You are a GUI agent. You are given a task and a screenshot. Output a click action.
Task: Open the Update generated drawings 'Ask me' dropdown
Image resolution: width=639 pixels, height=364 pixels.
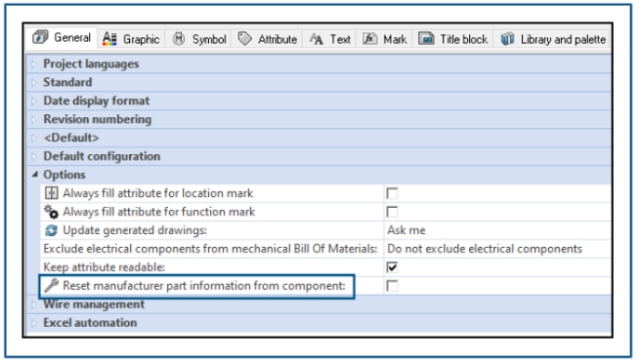pos(498,230)
